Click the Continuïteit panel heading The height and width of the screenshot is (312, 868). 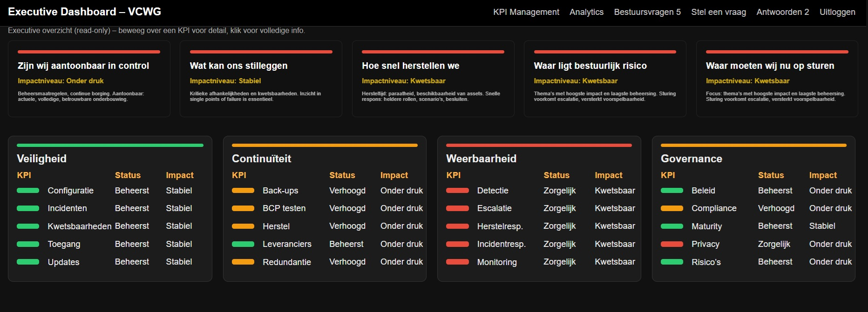click(x=262, y=159)
